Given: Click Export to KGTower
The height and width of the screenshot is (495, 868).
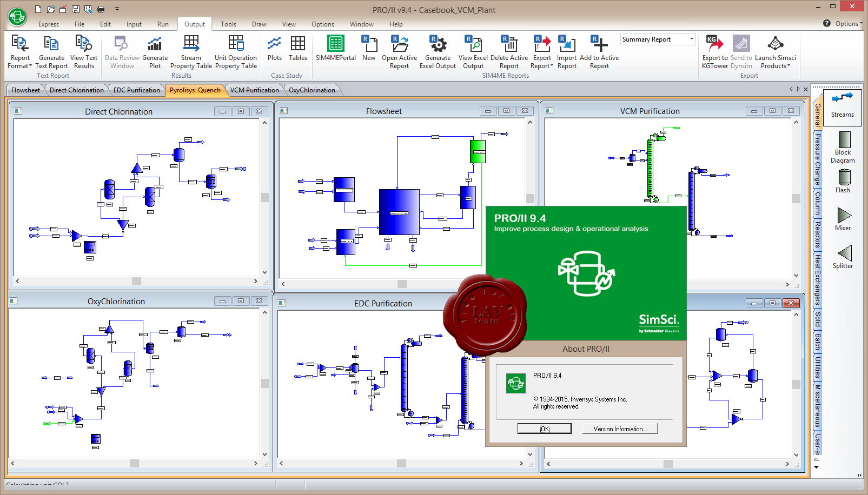Looking at the screenshot, I should click(715, 52).
